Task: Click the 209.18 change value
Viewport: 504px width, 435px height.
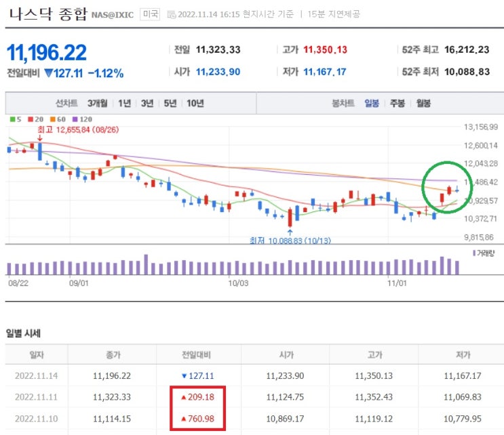Action: click(x=201, y=397)
